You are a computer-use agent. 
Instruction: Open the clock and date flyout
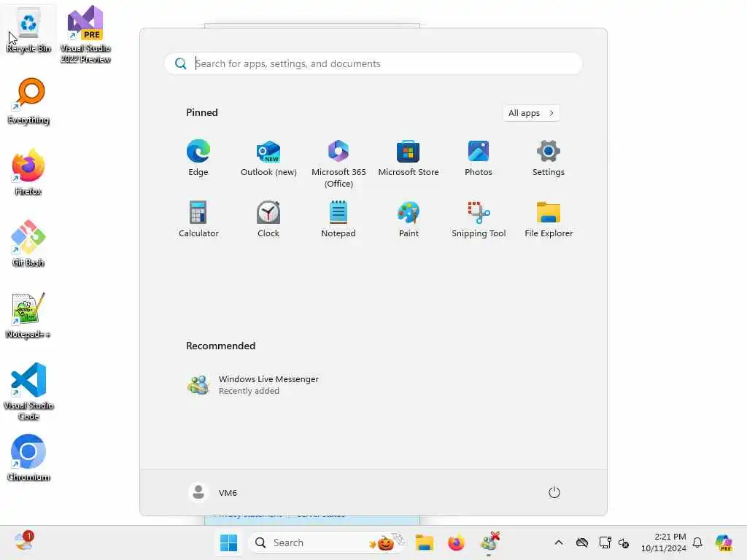(x=663, y=542)
